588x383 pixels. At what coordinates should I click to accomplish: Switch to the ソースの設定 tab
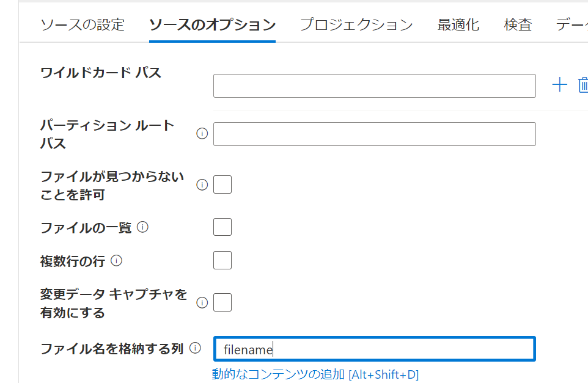coord(83,25)
